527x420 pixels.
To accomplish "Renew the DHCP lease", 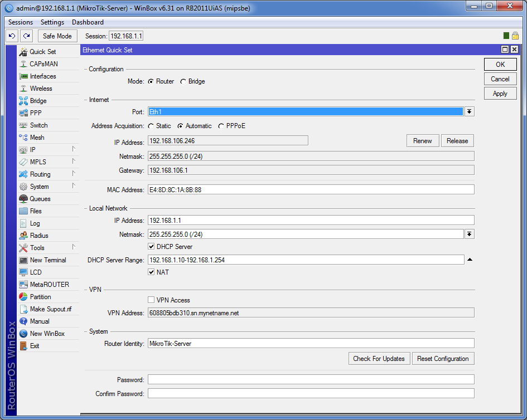I will [423, 141].
